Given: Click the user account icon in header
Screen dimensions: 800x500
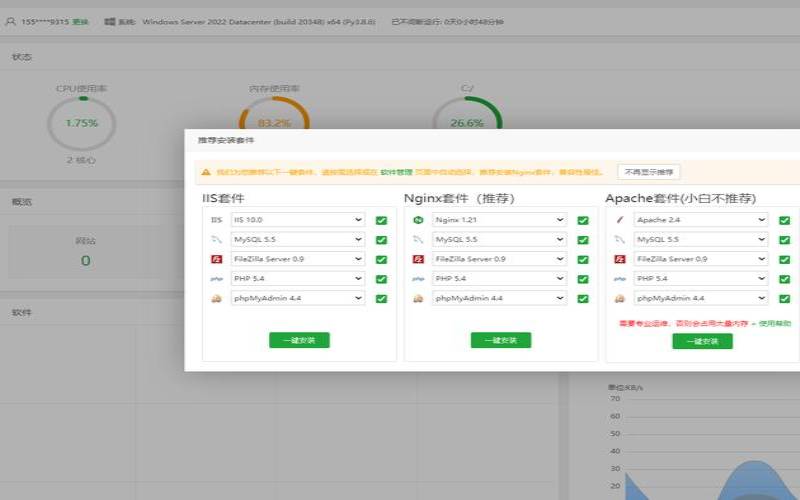Looking at the screenshot, I should 10,22.
